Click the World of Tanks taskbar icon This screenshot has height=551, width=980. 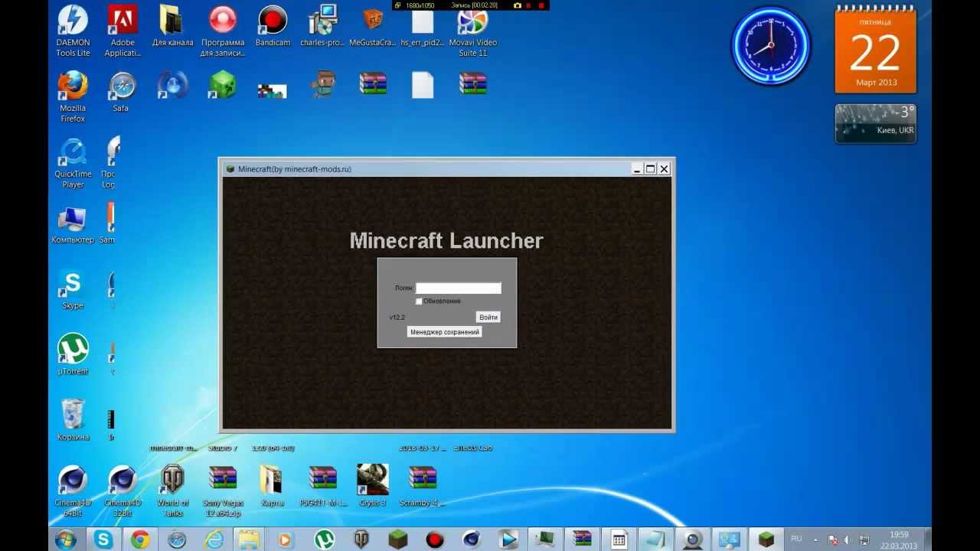click(x=361, y=540)
